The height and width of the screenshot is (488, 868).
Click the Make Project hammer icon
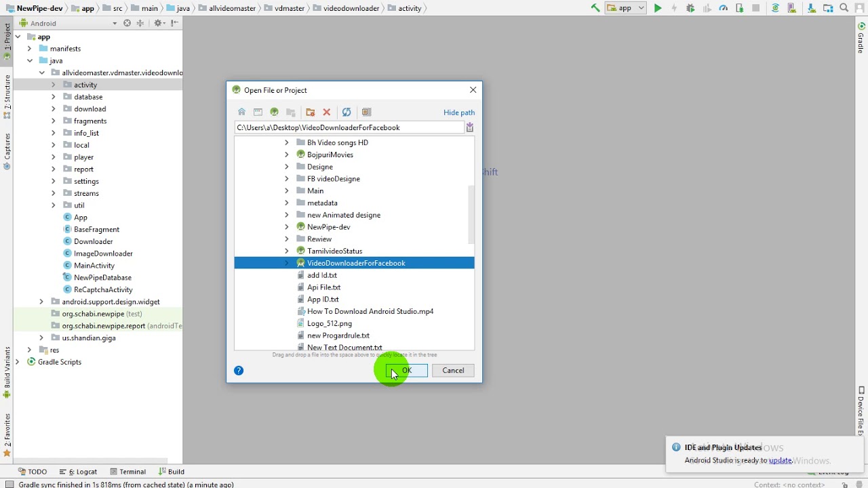click(x=595, y=8)
